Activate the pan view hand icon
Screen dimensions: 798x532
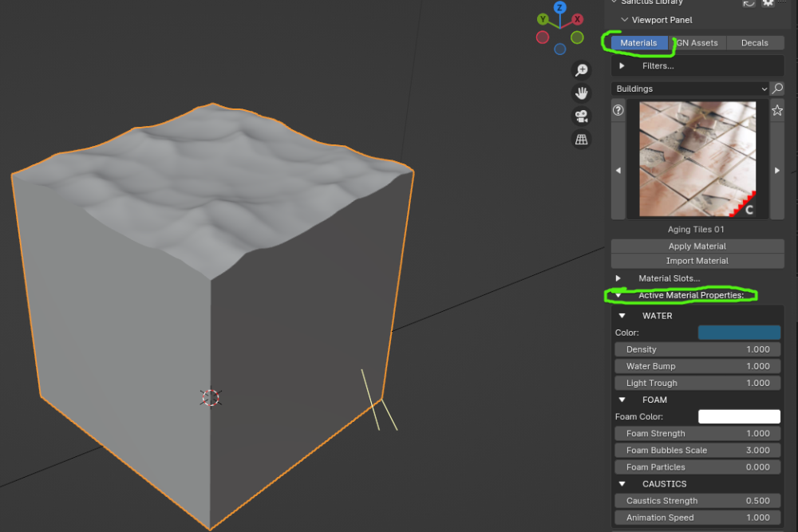[x=581, y=93]
